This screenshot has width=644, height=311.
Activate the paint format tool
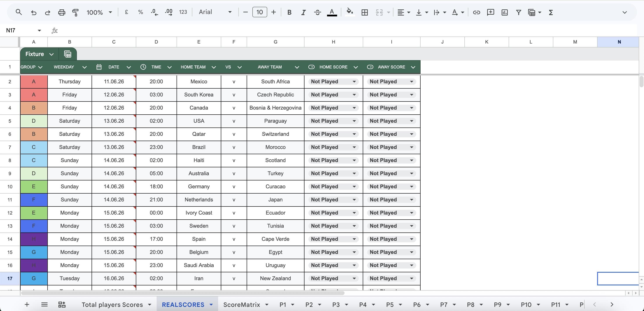75,12
